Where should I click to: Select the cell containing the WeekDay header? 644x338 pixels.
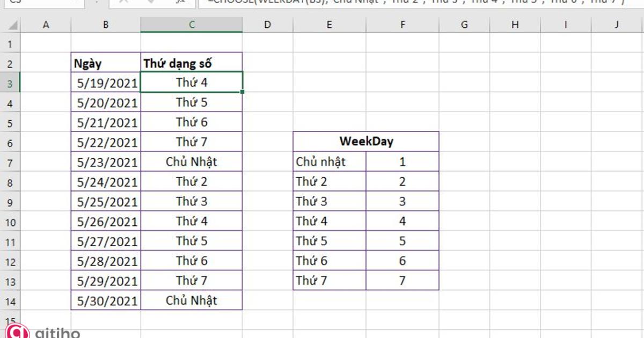pyautogui.click(x=365, y=141)
